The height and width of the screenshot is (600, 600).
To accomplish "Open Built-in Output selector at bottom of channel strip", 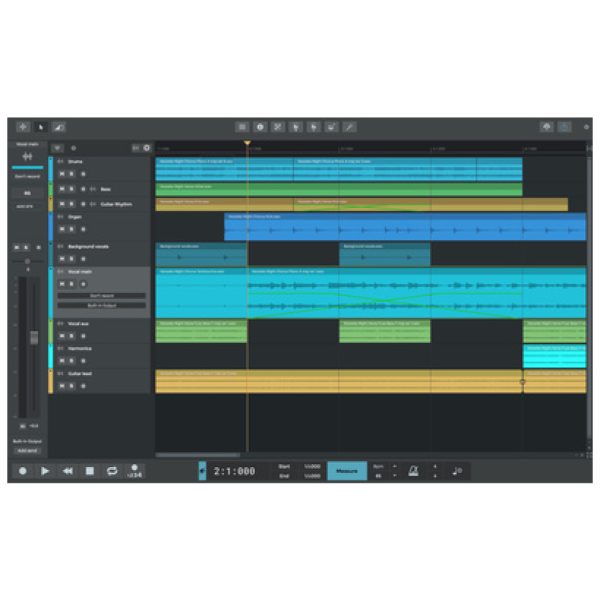I will pyautogui.click(x=27, y=441).
